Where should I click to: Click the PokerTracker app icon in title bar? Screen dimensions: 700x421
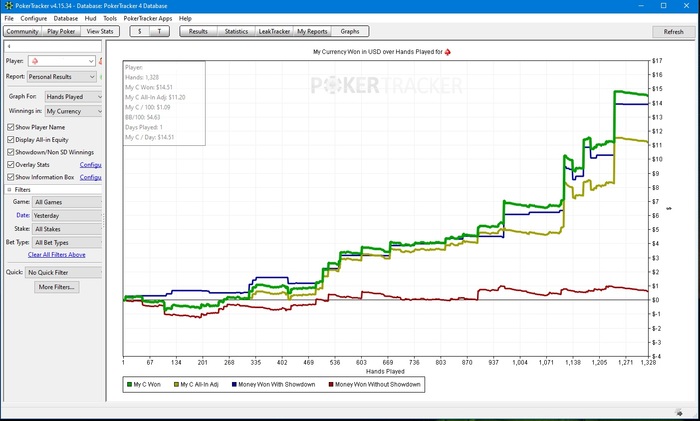(8, 6)
